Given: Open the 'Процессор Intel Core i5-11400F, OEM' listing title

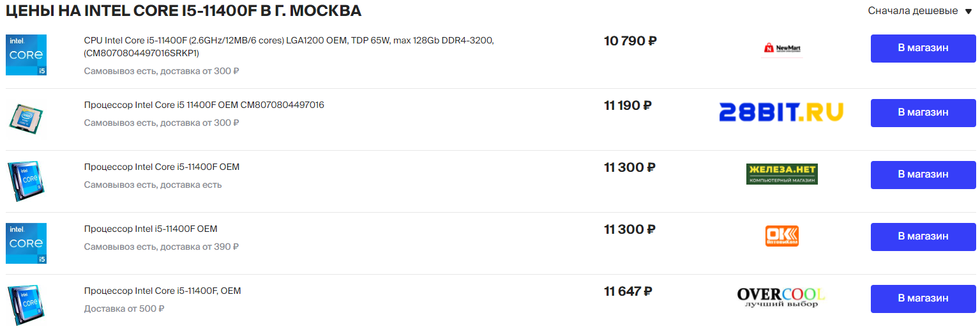Looking at the screenshot, I should (162, 291).
